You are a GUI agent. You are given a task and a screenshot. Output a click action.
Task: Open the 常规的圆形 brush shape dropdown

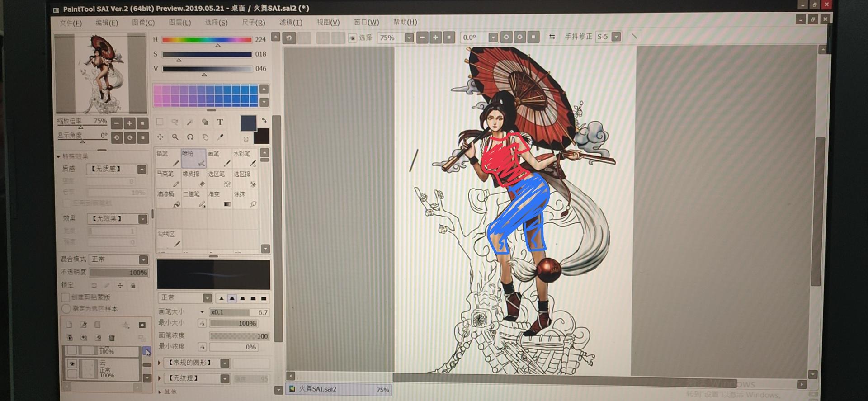coord(225,363)
